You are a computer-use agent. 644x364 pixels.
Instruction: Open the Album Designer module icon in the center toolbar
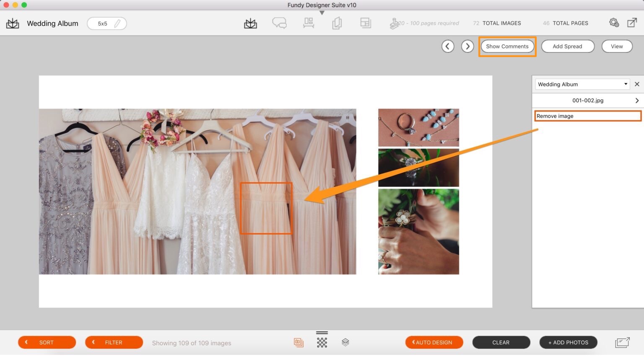(x=250, y=23)
